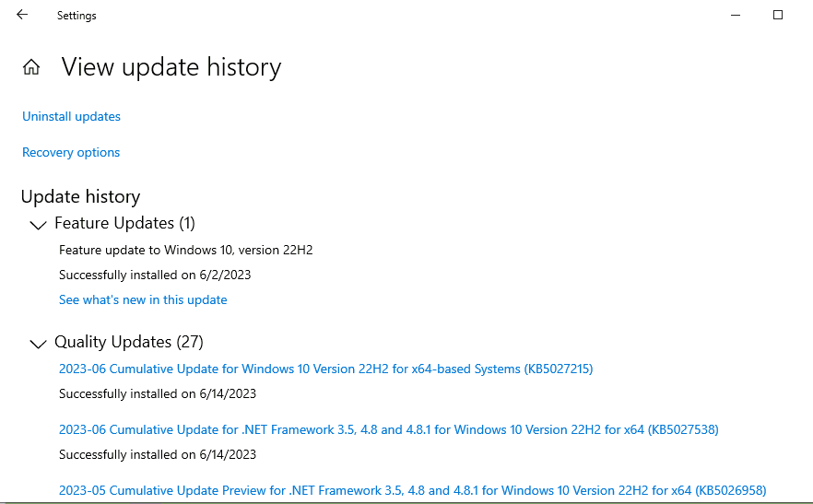Click "See what's new in this update"
The width and height of the screenshot is (813, 504).
tap(143, 299)
